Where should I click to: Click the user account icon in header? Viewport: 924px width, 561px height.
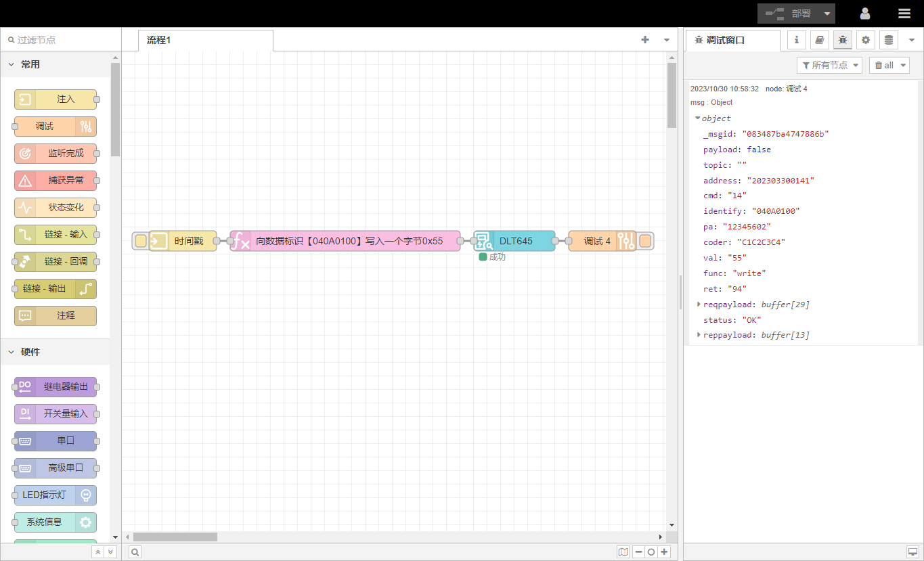865,14
